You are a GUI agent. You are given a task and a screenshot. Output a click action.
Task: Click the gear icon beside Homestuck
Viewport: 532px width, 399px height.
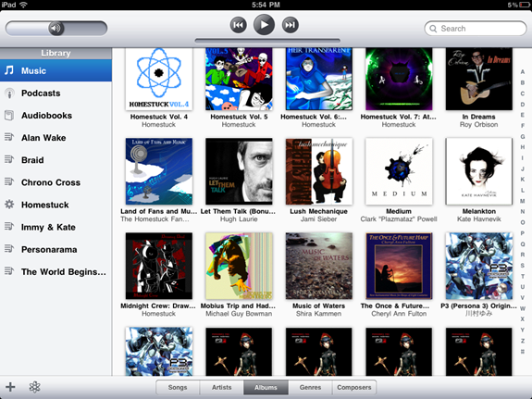9,205
